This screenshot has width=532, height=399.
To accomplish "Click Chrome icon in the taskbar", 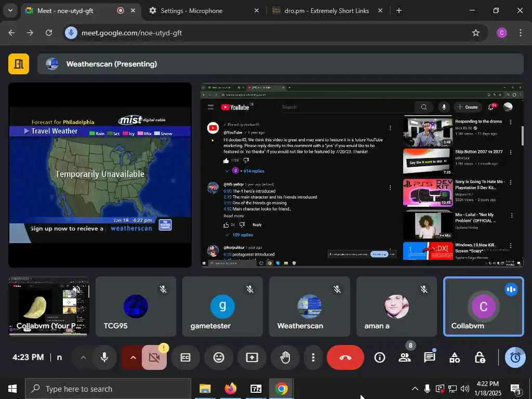I will [281, 389].
